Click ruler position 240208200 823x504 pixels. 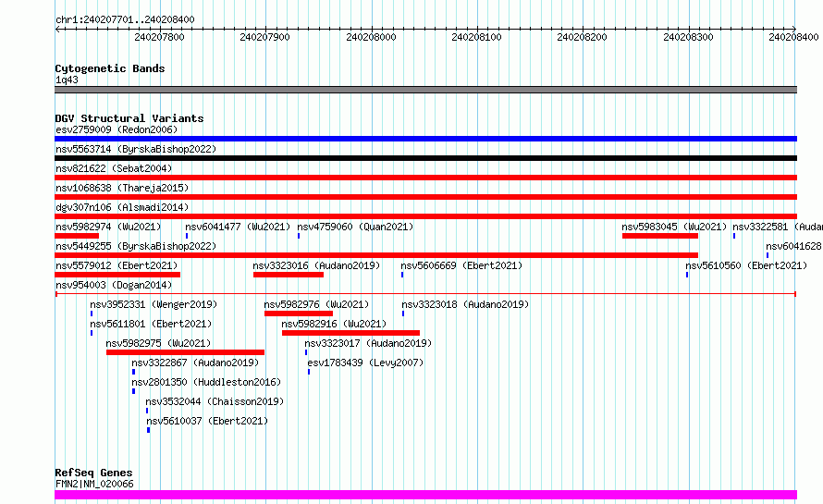[x=582, y=37]
